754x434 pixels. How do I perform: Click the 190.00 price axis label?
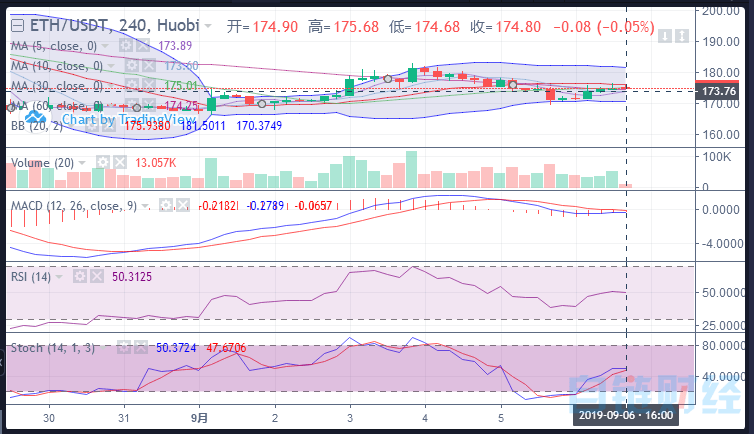(721, 42)
